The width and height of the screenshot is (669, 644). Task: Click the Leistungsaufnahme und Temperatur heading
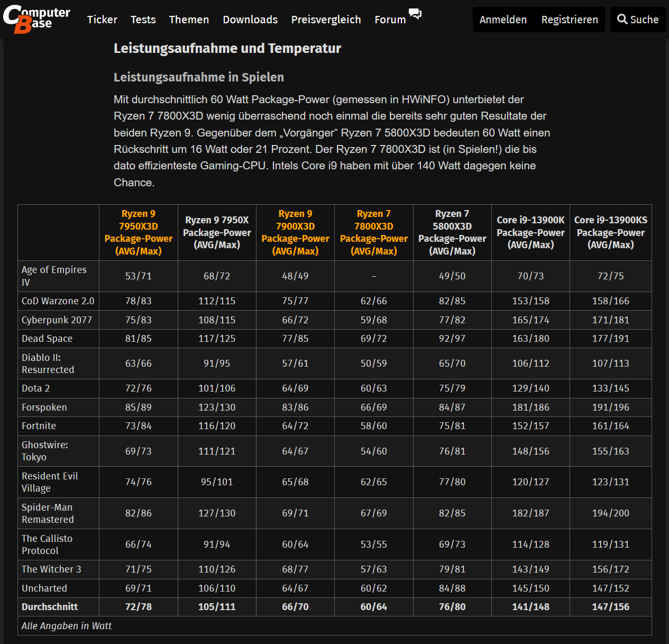click(x=227, y=48)
